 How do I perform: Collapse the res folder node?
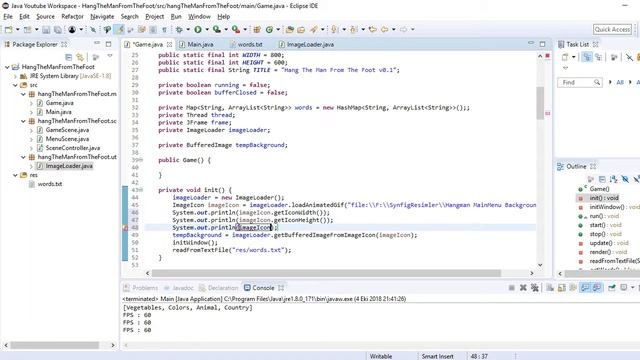tap(15, 175)
